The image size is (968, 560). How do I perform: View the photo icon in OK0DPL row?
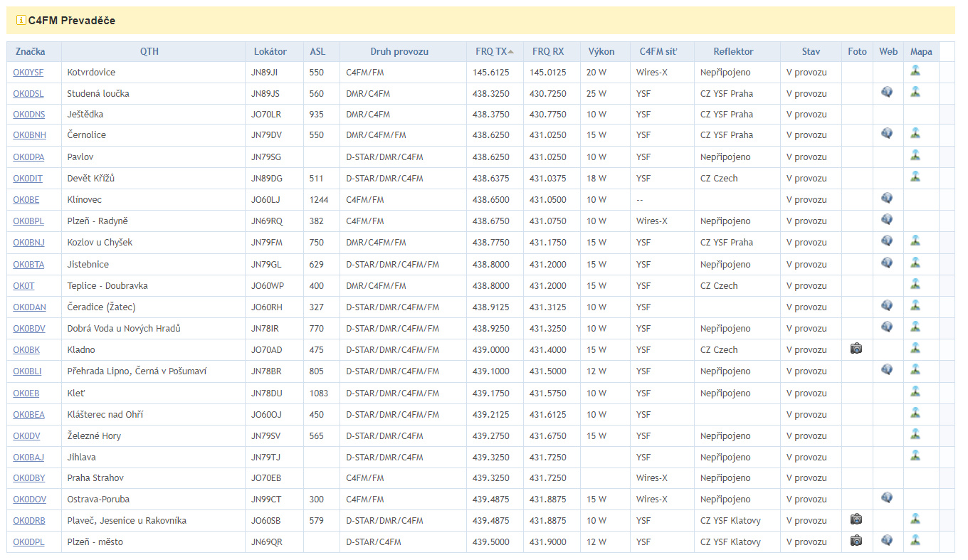856,541
